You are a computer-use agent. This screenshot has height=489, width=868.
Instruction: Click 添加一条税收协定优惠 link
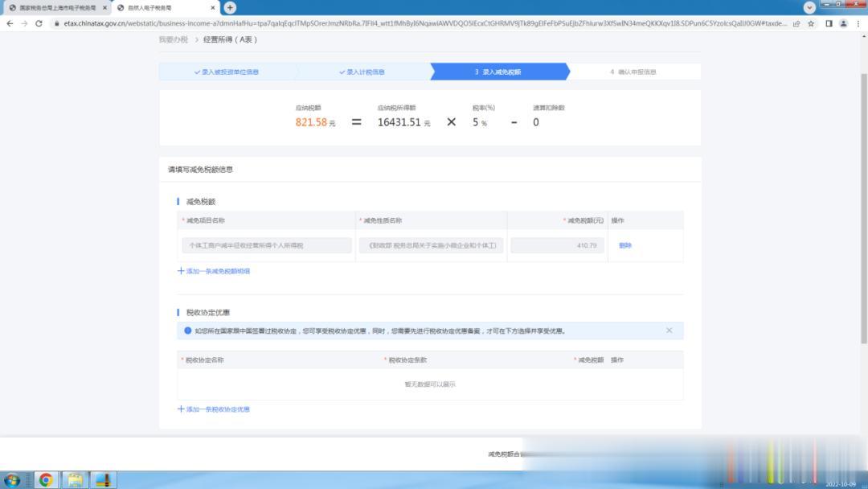click(x=218, y=409)
